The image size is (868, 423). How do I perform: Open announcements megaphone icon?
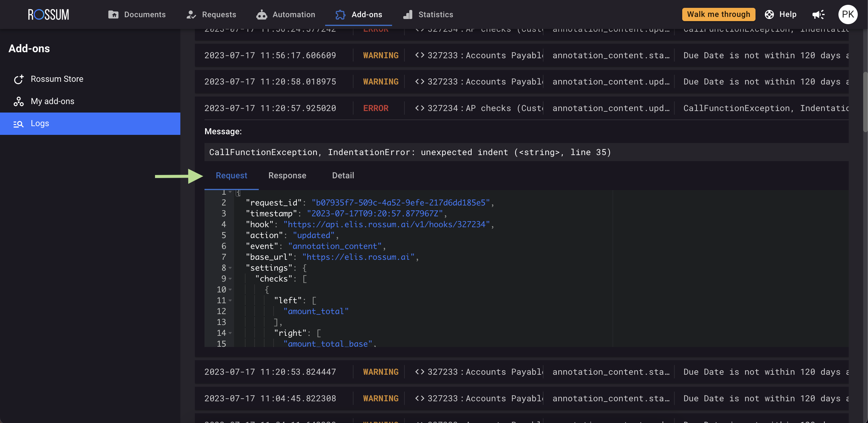pyautogui.click(x=818, y=14)
